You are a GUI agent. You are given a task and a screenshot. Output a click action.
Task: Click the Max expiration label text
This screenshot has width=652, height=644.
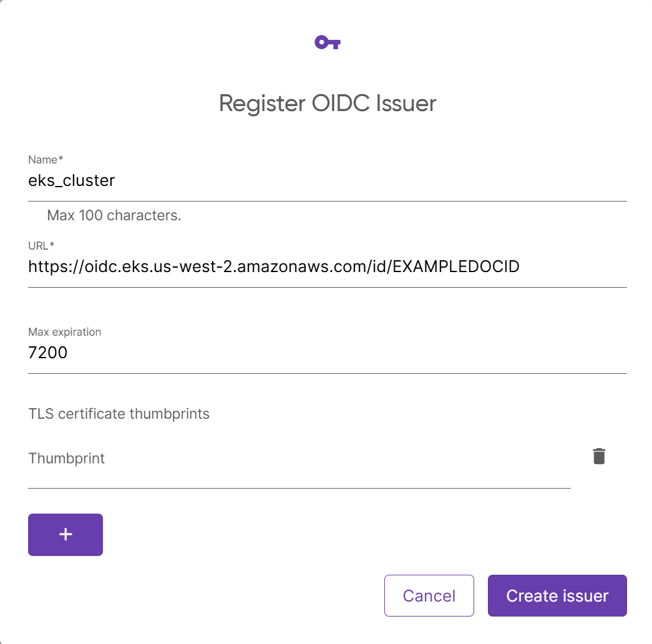pyautogui.click(x=64, y=332)
